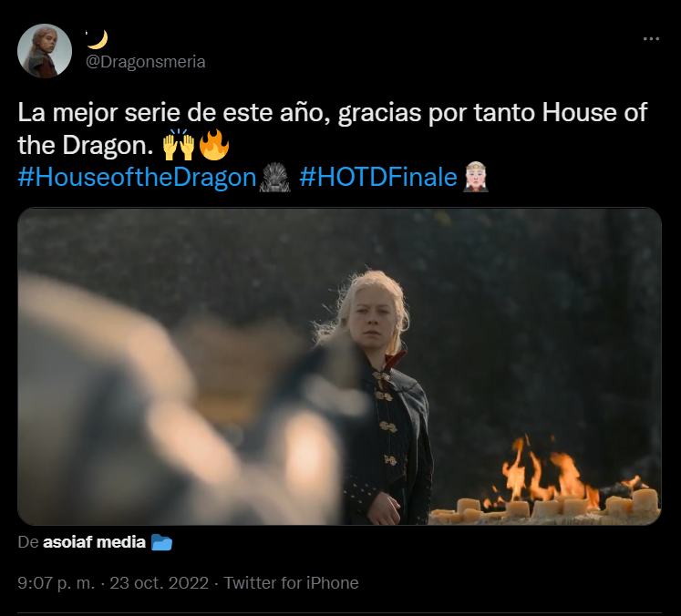This screenshot has width=681, height=616.
Task: Open the #HouseoftheDragon hashtag
Action: click(138, 177)
